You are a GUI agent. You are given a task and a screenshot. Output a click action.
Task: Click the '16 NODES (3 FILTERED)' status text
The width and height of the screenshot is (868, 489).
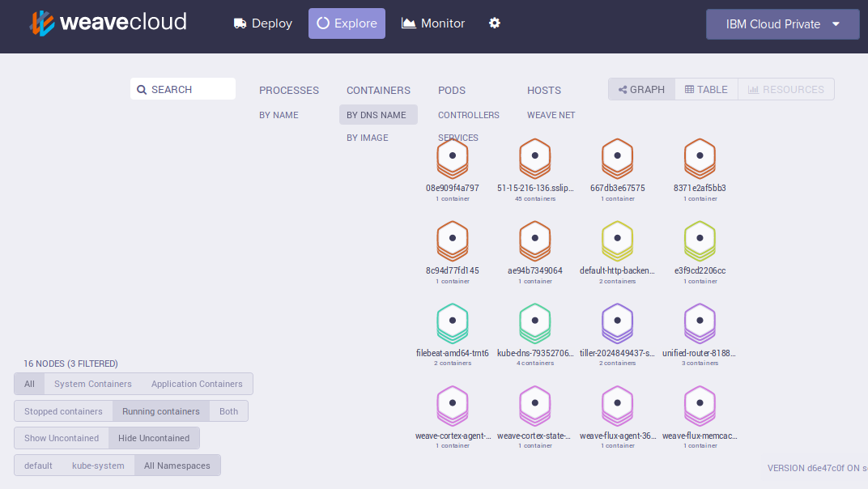(70, 364)
